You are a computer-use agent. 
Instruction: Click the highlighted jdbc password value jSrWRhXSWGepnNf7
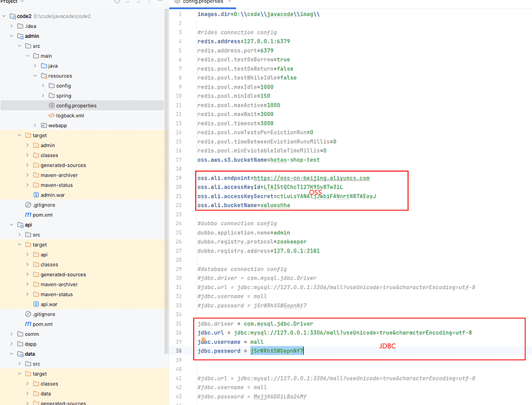pos(277,350)
